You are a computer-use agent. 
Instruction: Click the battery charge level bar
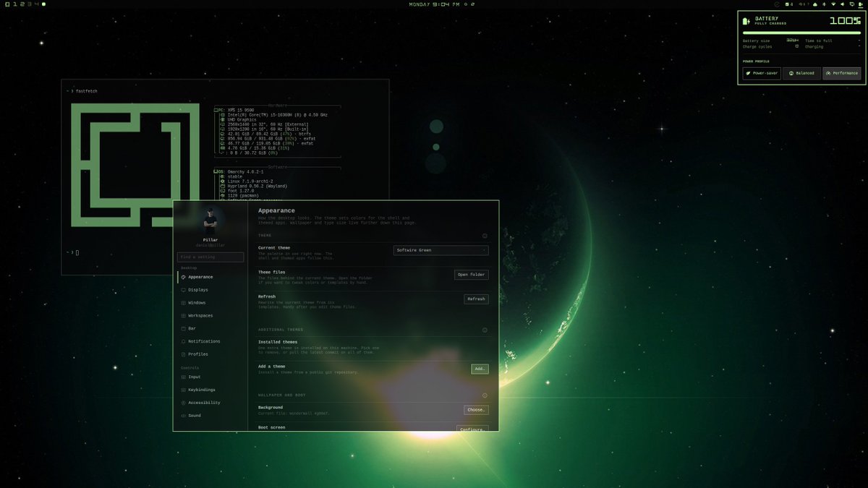[802, 33]
